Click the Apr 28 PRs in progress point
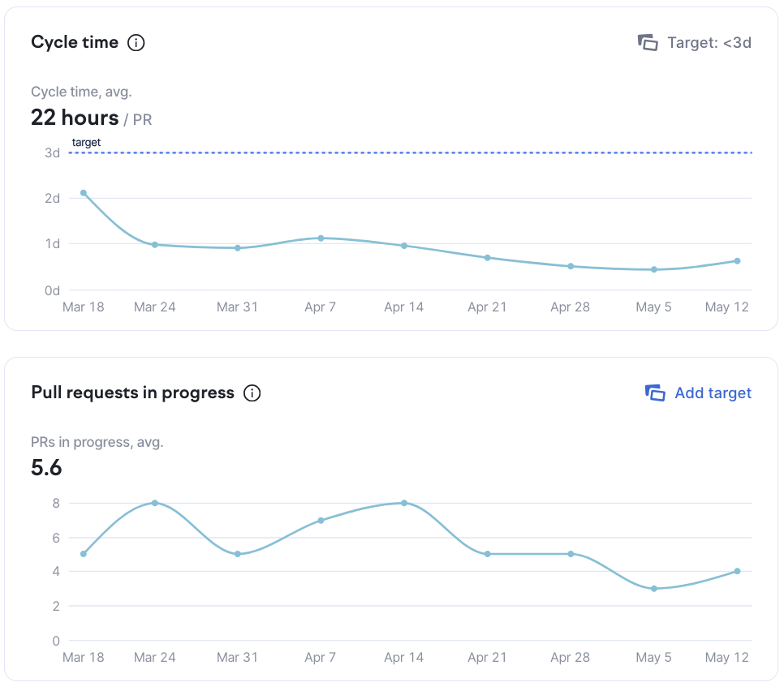 [571, 554]
